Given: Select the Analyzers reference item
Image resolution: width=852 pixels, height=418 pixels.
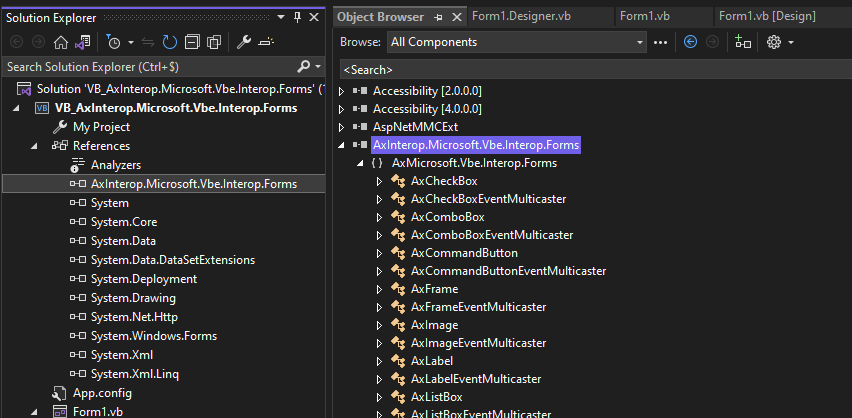Looking at the screenshot, I should point(116,165).
